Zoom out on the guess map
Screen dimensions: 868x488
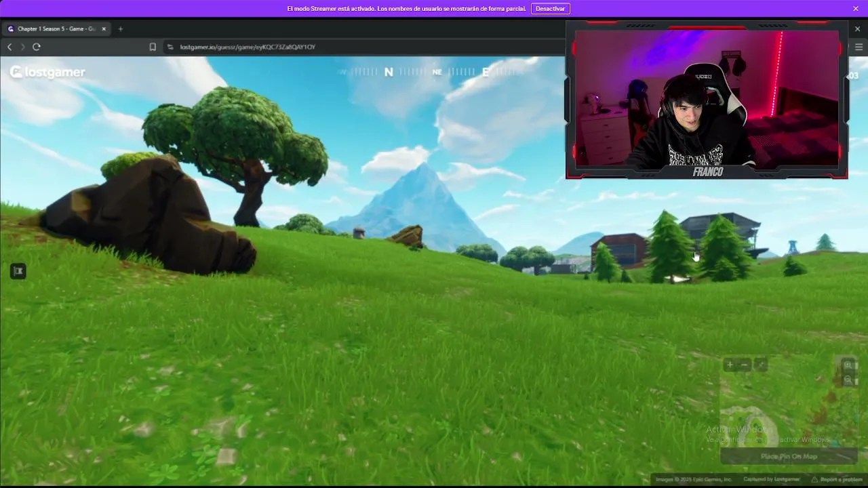(x=848, y=380)
